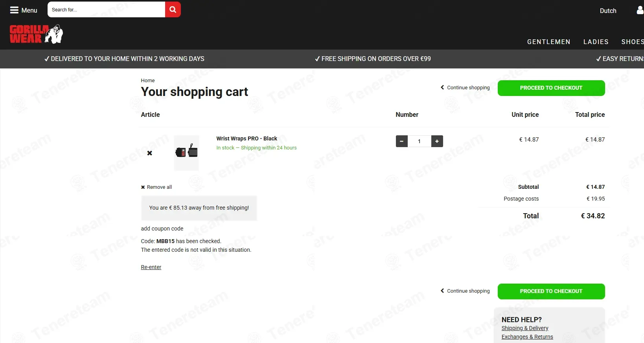Click the Re-enter coupon link
The height and width of the screenshot is (343, 644).
(151, 267)
